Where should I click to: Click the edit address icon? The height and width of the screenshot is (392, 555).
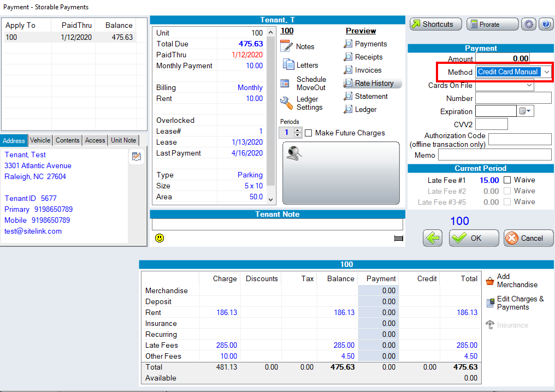click(x=136, y=156)
